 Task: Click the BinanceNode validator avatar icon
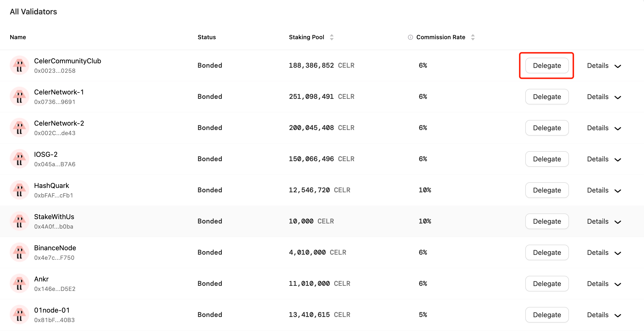tap(19, 252)
